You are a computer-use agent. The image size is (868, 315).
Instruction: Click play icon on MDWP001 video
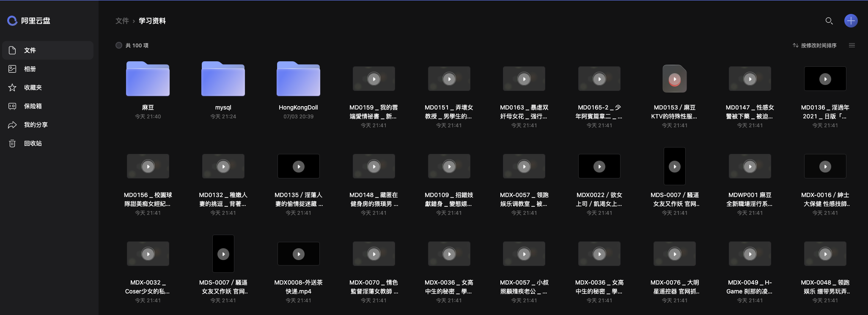tap(750, 166)
